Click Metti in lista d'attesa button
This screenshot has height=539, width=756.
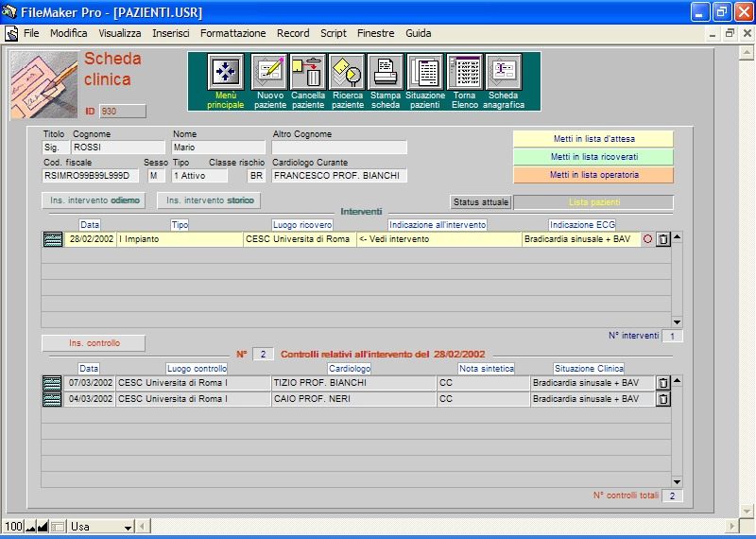(x=593, y=139)
